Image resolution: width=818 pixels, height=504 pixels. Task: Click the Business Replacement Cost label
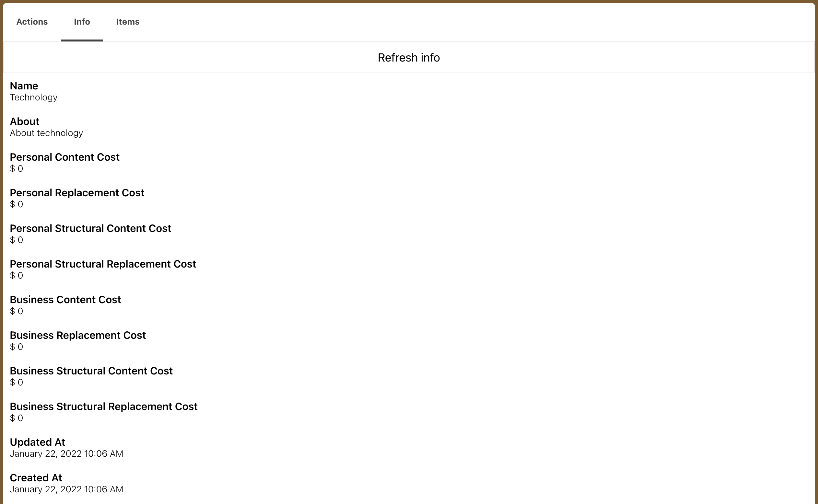[x=78, y=335]
